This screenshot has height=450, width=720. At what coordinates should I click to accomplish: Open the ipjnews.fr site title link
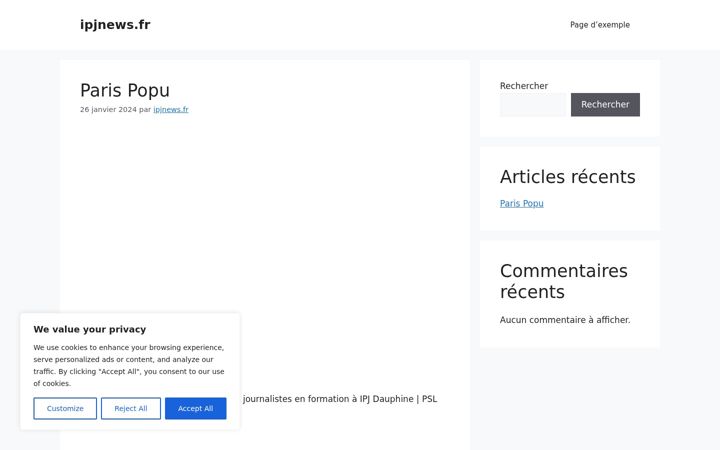pos(115,24)
